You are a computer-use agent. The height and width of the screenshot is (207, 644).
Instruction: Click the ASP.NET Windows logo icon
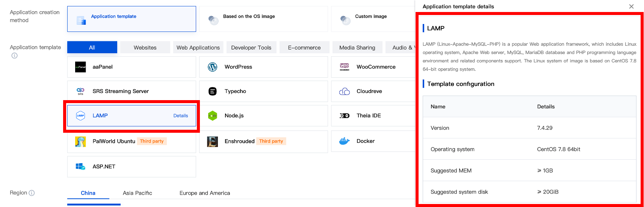point(80,166)
